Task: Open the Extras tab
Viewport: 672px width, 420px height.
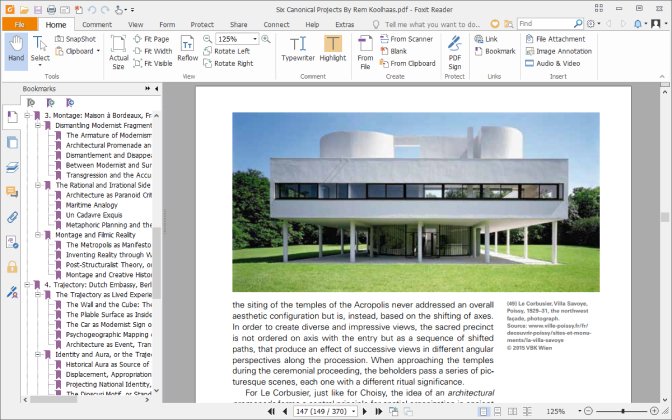Action: pyautogui.click(x=345, y=24)
